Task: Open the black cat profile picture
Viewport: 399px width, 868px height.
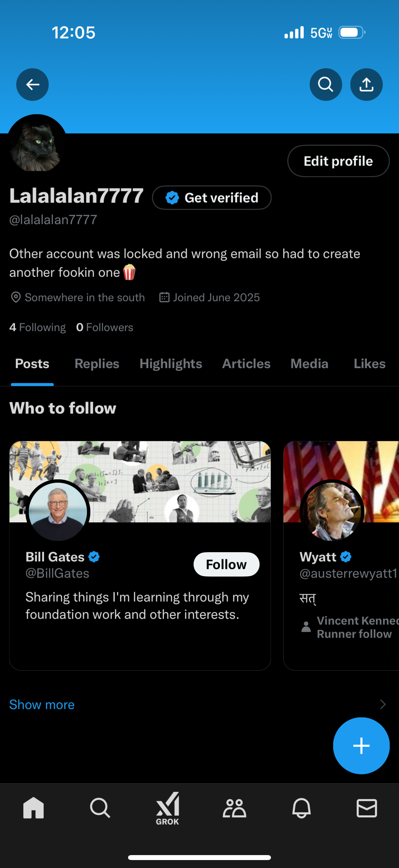Action: click(37, 144)
